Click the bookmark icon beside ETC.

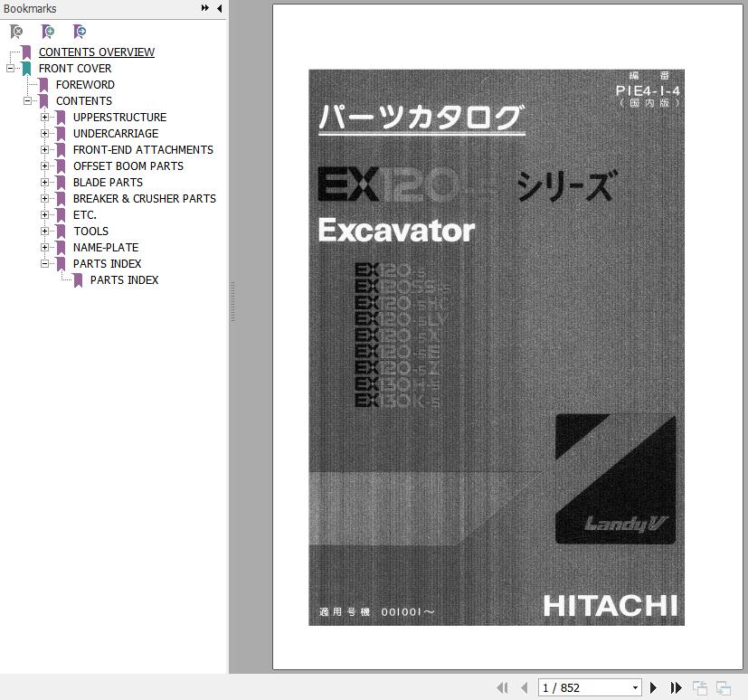[61, 214]
